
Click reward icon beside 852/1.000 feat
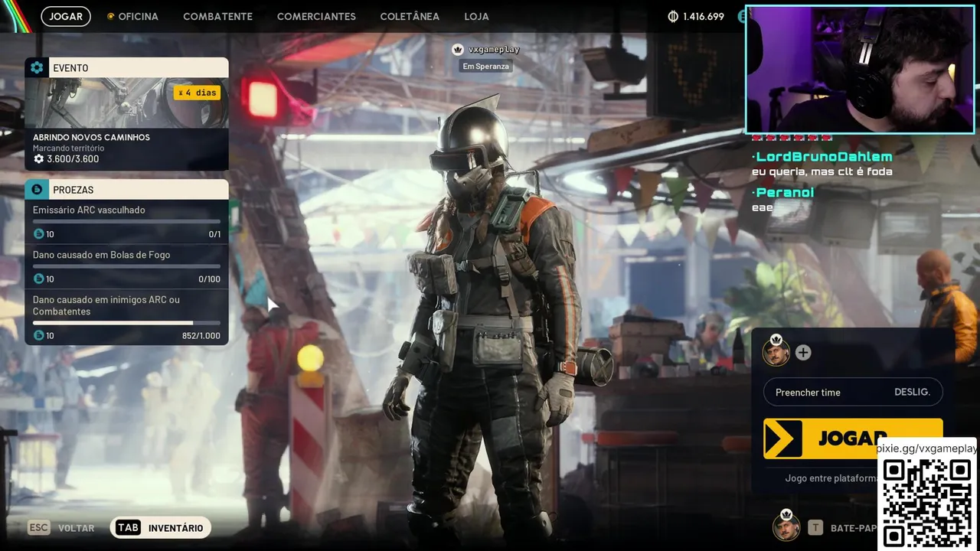click(38, 335)
